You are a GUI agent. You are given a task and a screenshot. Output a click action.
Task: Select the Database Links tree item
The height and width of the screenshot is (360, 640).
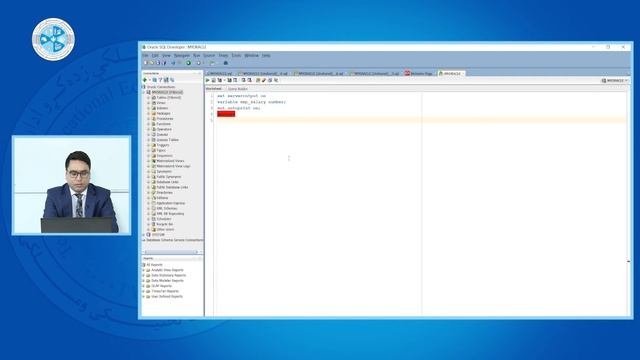point(168,182)
